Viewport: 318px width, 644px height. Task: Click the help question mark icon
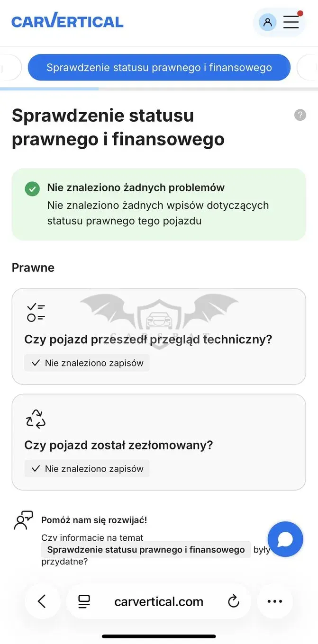[x=300, y=115]
